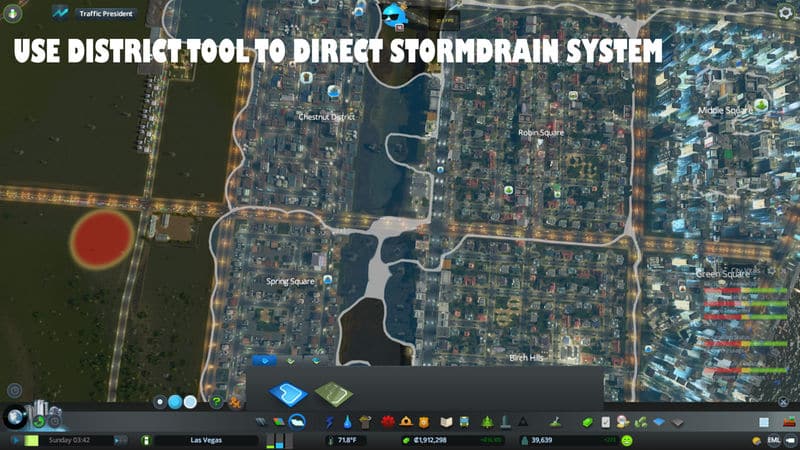This screenshot has width=800, height=450.
Task: Select the Districts tool in the toolbar
Action: coord(297,422)
